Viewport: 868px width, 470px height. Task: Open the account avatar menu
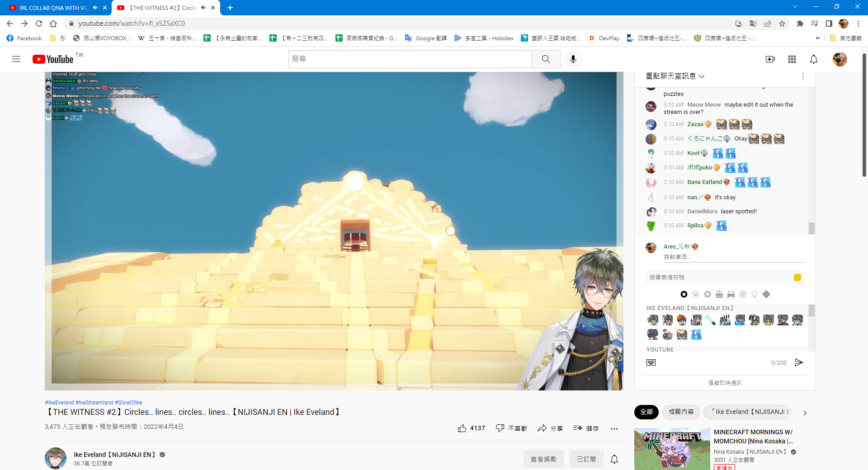click(x=840, y=59)
